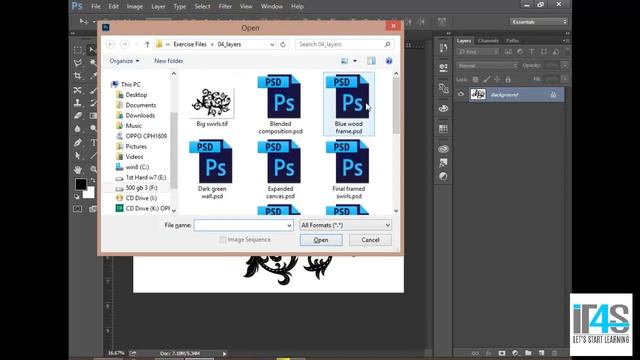
Task: Toggle filter for type layers
Action: pyautogui.click(x=532, y=52)
